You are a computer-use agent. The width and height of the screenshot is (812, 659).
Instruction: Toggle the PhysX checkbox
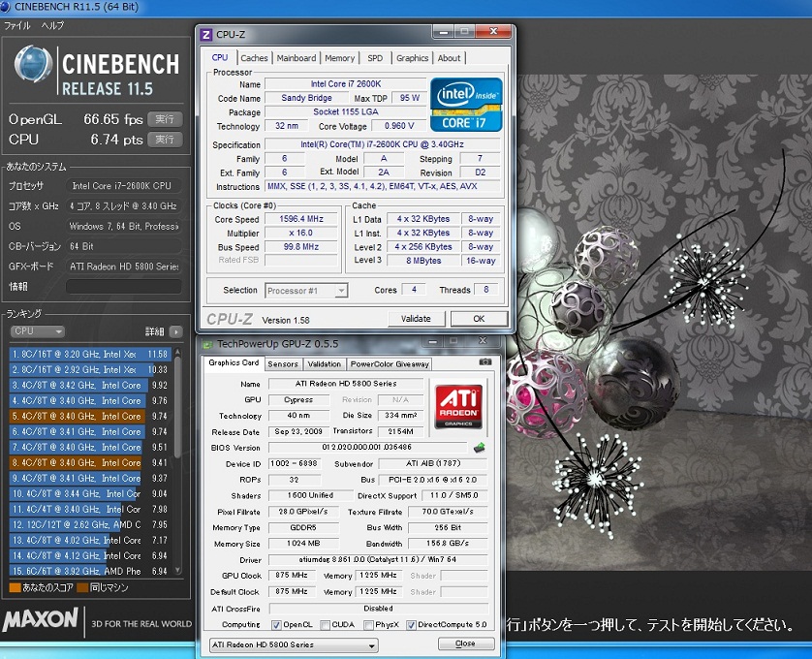(368, 624)
